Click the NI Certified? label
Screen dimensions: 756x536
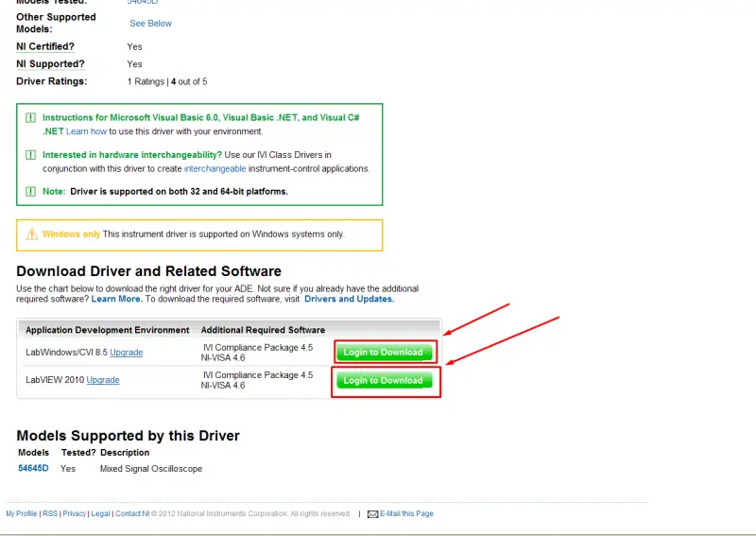click(45, 46)
